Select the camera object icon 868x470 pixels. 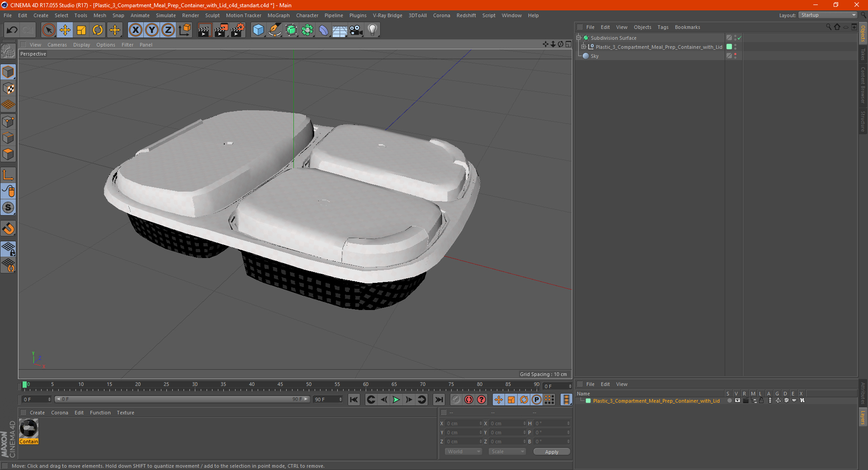tap(356, 30)
